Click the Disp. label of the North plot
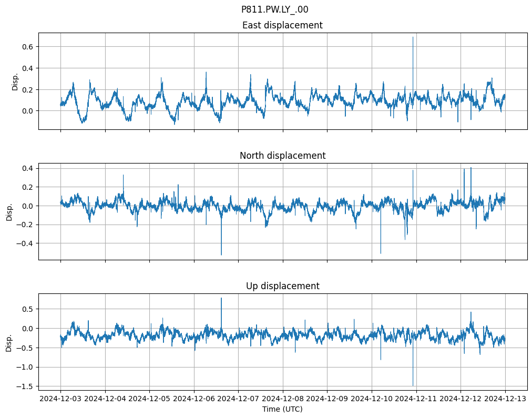 (9, 211)
